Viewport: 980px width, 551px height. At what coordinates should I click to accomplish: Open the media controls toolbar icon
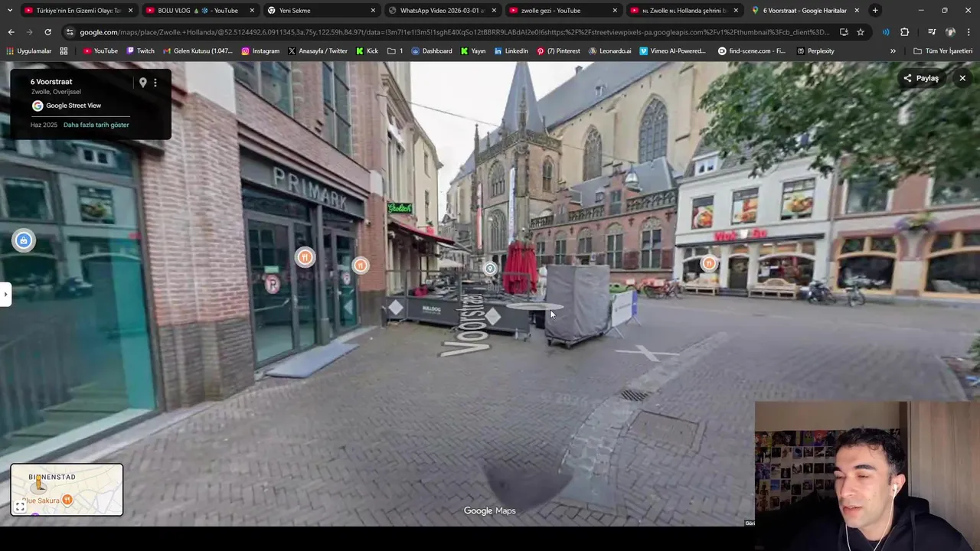(x=932, y=32)
